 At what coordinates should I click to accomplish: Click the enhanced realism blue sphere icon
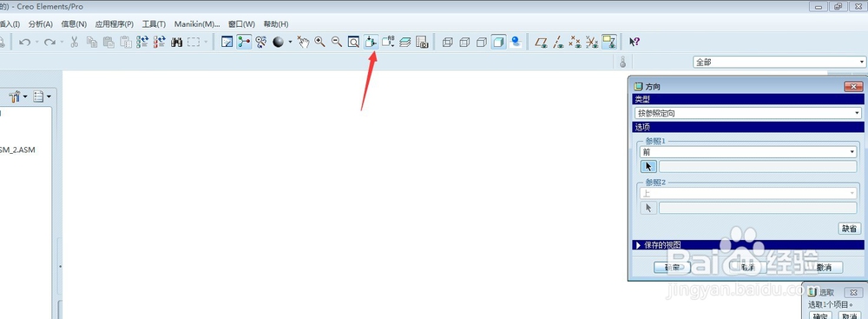516,43
